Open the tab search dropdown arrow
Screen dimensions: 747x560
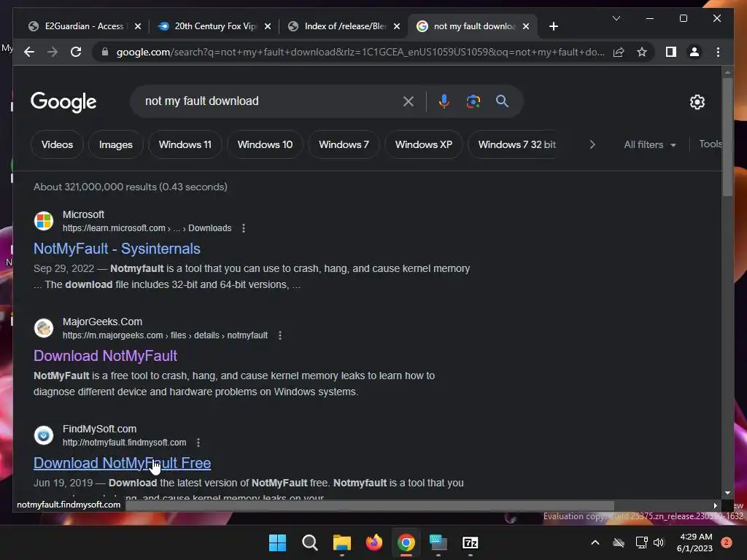point(616,18)
